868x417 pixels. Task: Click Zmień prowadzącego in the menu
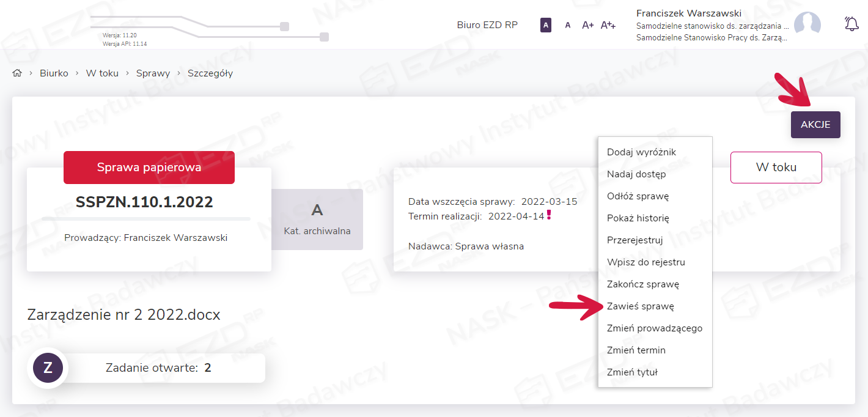click(655, 328)
